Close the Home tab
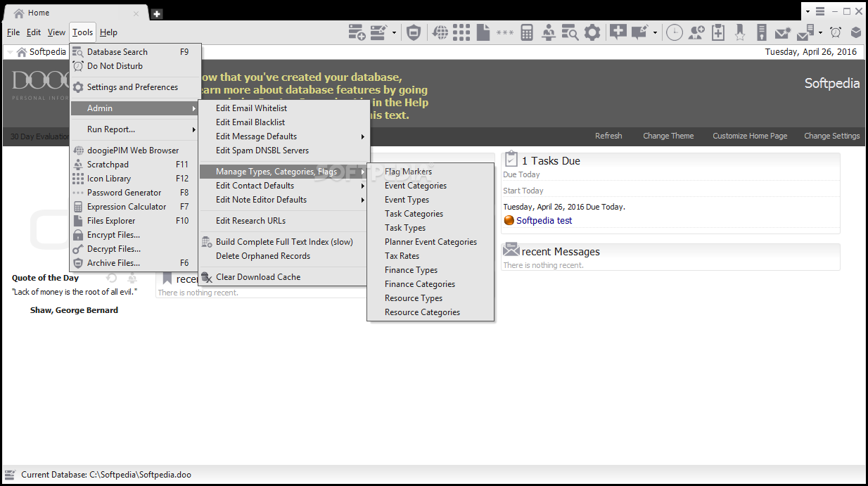This screenshot has width=868, height=486. coord(136,13)
